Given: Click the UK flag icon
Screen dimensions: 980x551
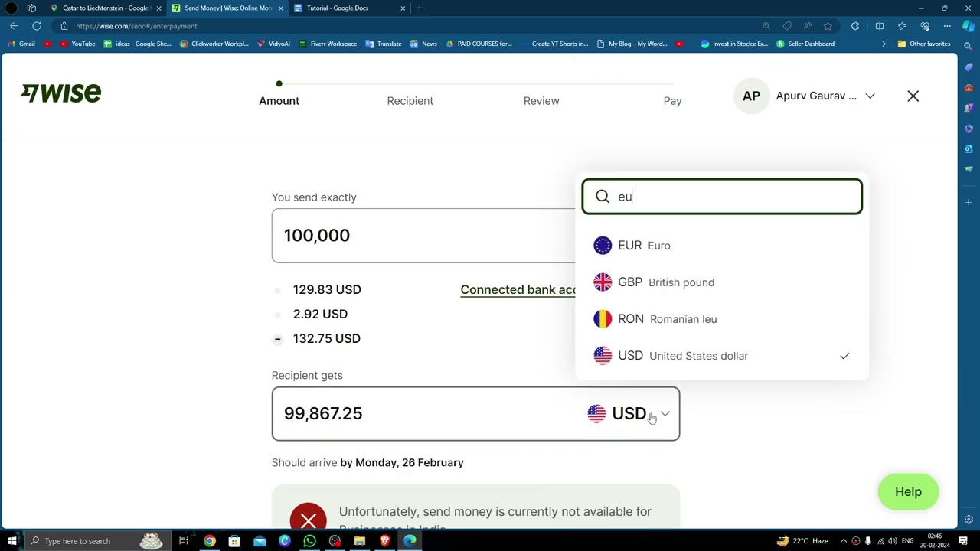Looking at the screenshot, I should pyautogui.click(x=603, y=282).
